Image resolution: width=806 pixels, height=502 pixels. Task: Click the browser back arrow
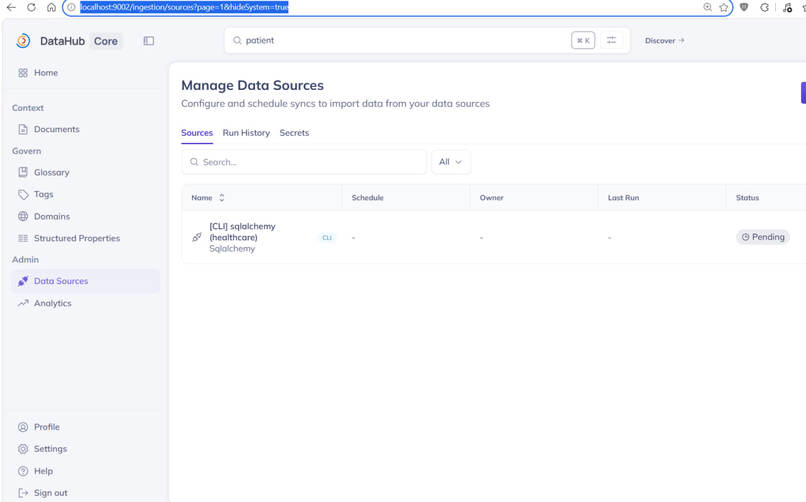(x=11, y=7)
